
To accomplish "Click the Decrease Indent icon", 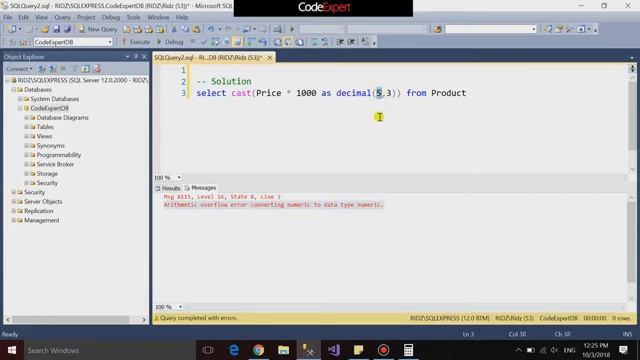I will point(340,42).
